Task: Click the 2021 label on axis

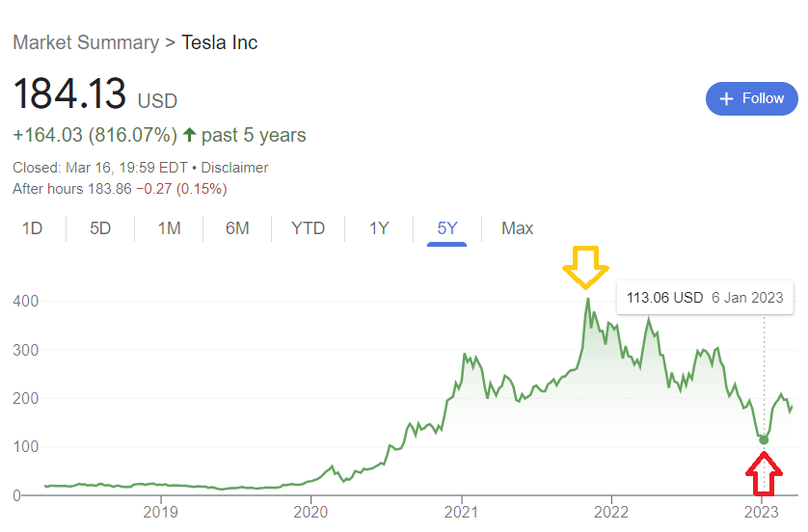Action: 462,511
